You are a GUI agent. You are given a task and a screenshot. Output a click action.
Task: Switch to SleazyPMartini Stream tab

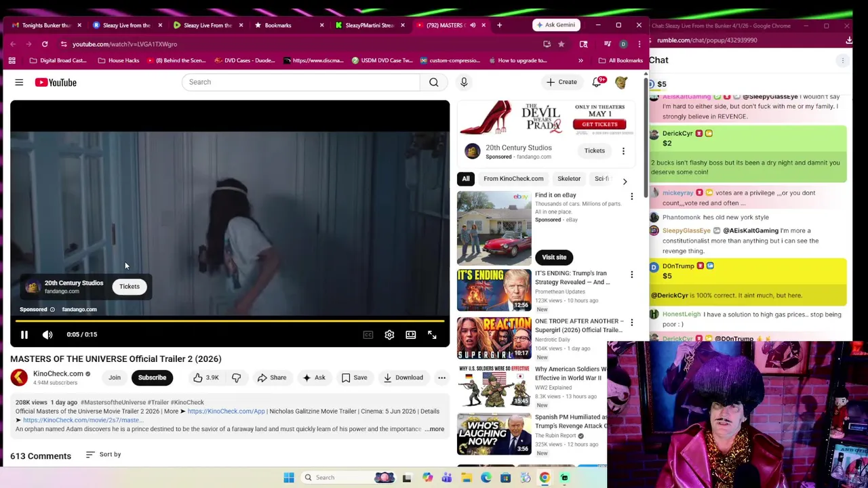(x=370, y=25)
